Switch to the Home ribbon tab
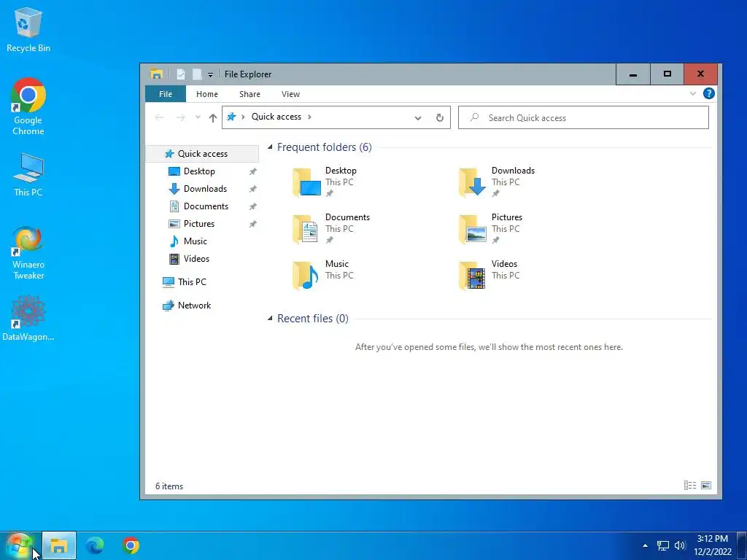This screenshot has height=560, width=747. point(206,94)
